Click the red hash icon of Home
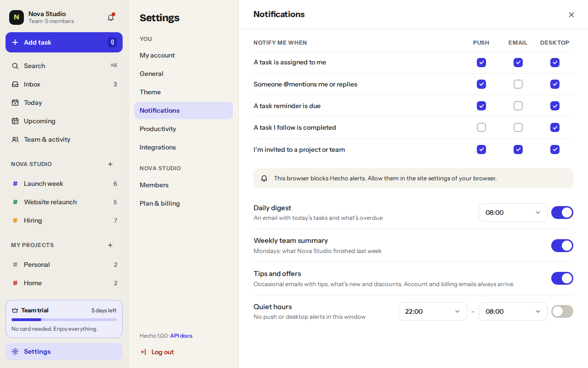Image resolution: width=588 pixels, height=368 pixels. tap(15, 283)
